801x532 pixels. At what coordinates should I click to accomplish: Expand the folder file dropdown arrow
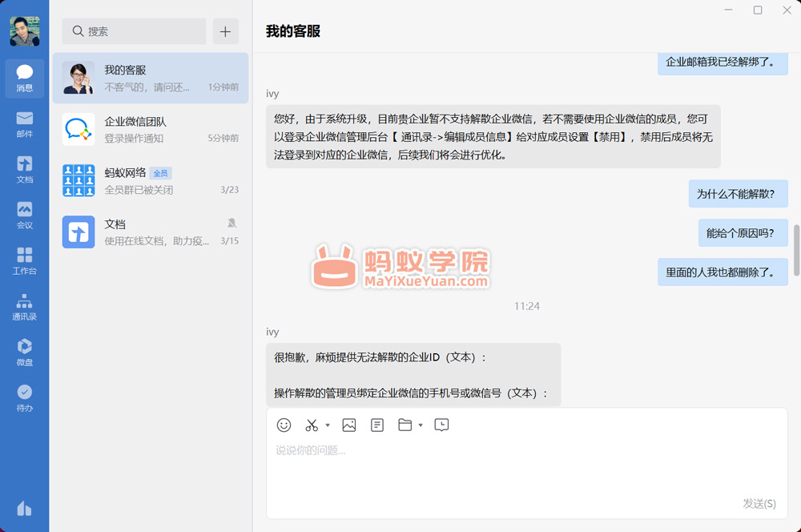click(421, 426)
